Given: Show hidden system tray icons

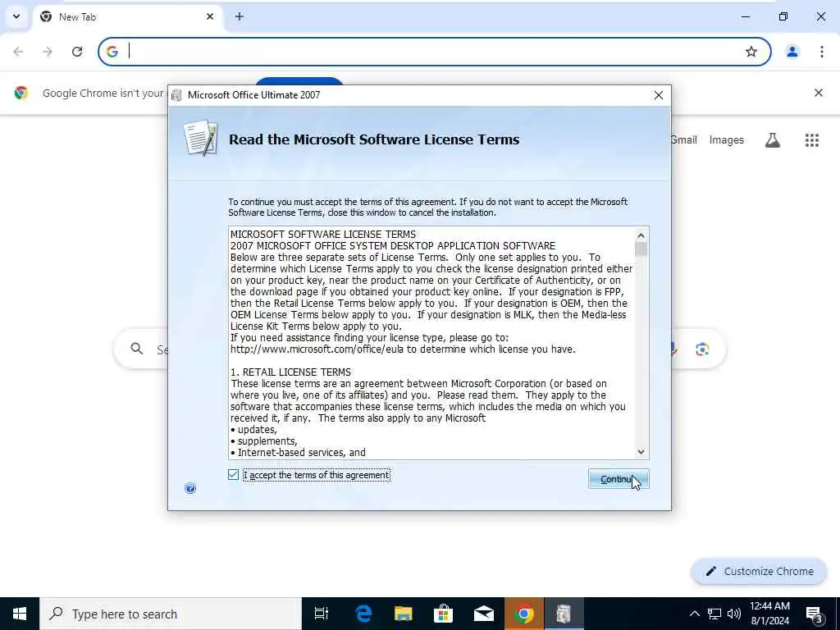Looking at the screenshot, I should 694,614.
